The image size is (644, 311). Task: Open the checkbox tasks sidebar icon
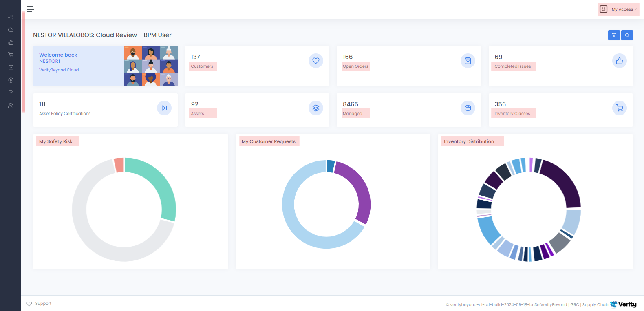(x=11, y=93)
